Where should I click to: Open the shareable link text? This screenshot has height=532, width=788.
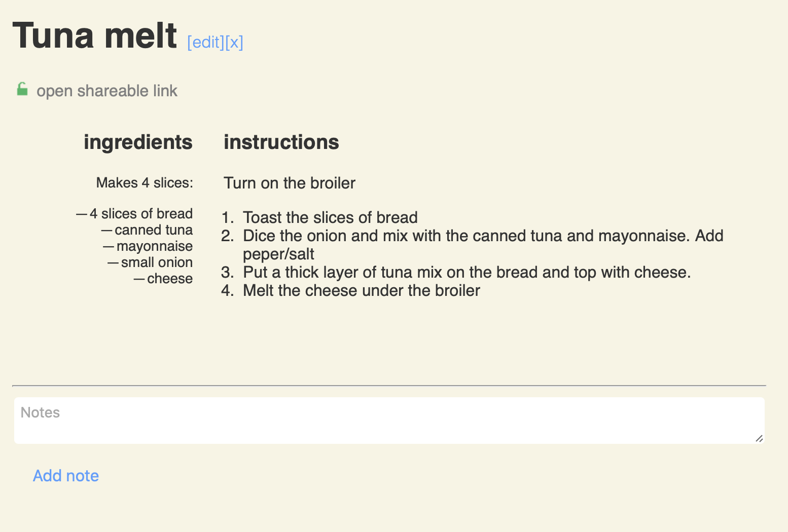click(x=106, y=91)
